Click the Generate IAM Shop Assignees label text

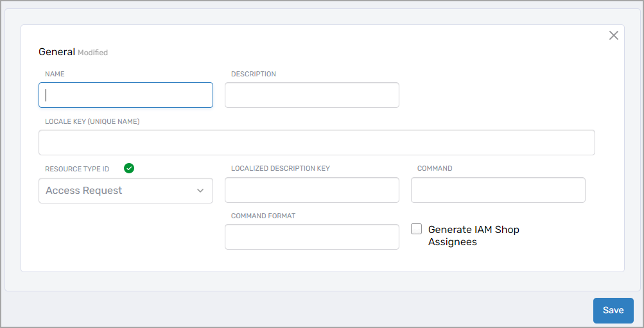click(x=473, y=236)
